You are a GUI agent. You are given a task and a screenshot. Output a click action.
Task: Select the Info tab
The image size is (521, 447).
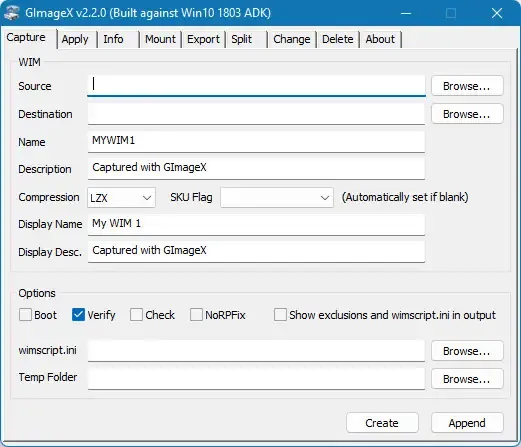tap(113, 39)
